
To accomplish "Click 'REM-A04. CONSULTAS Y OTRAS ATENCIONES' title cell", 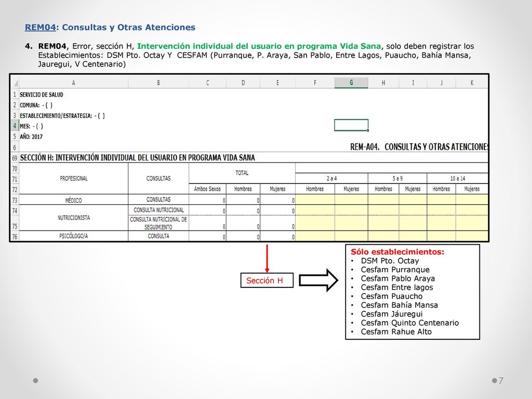I will click(419, 147).
